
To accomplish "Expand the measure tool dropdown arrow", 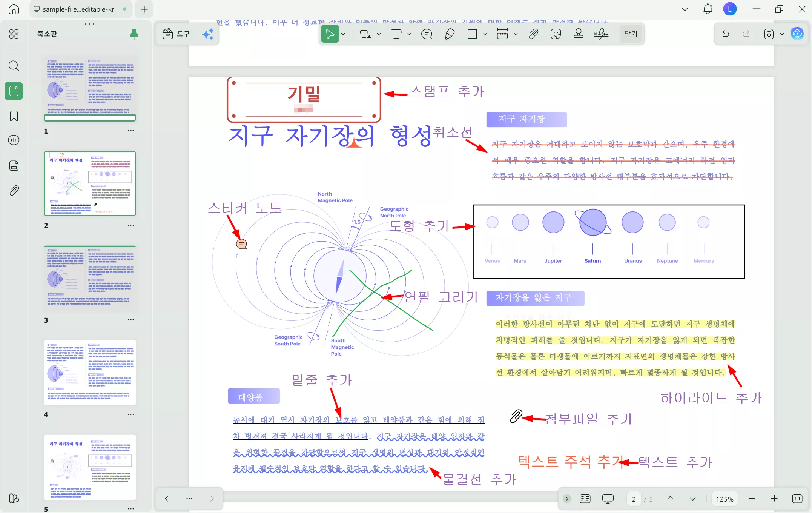I will (516, 34).
